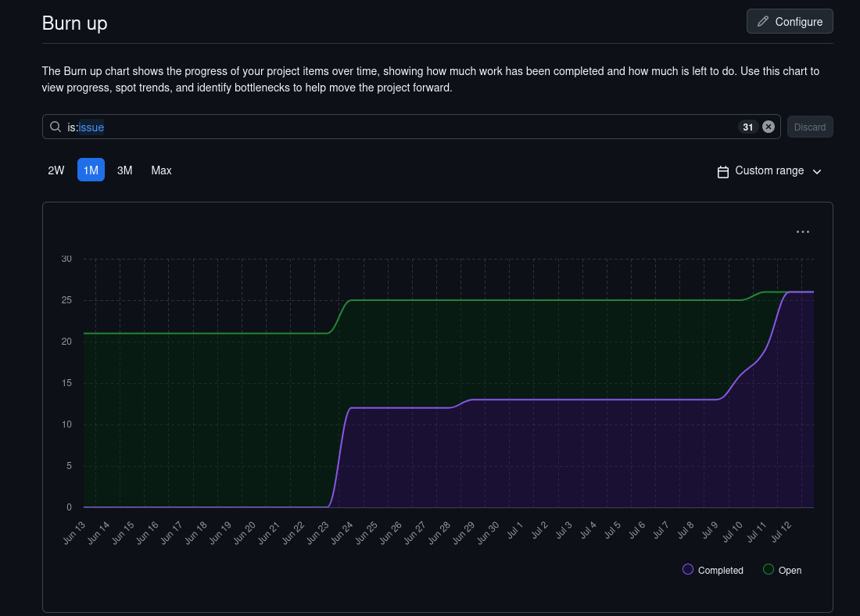Screen dimensions: 860x616
Task: Click the Jul 1 label on the x-axis
Action: (515, 532)
